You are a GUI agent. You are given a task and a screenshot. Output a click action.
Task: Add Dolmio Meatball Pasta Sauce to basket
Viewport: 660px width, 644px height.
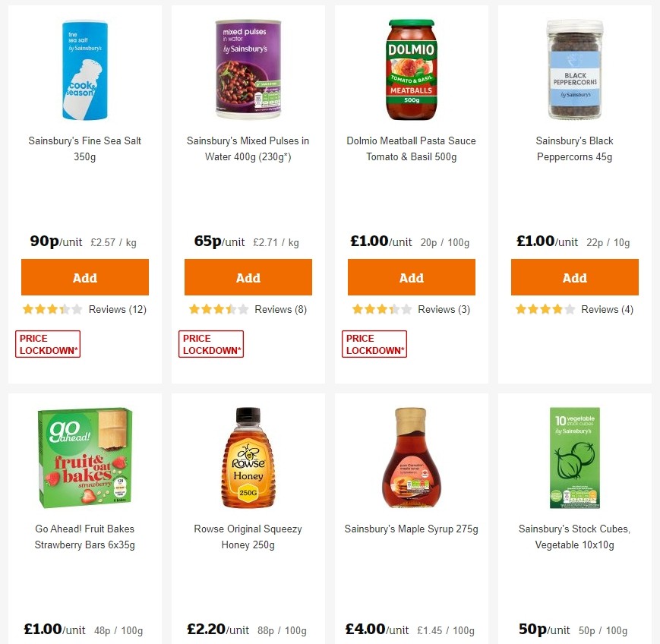(411, 277)
